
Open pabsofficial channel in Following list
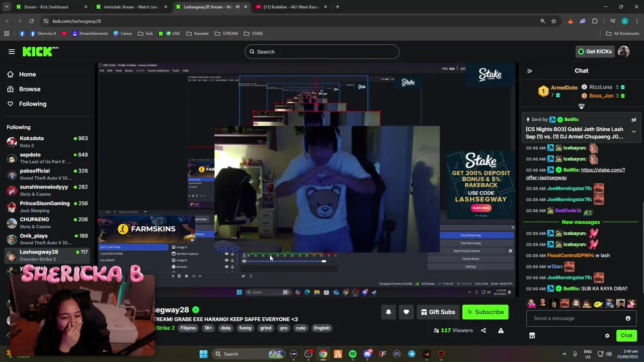(x=47, y=174)
